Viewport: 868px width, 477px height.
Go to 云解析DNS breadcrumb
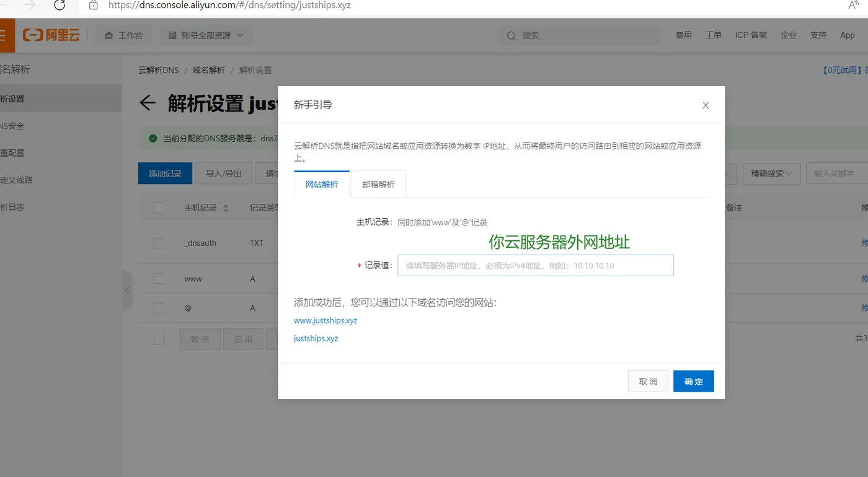click(158, 70)
